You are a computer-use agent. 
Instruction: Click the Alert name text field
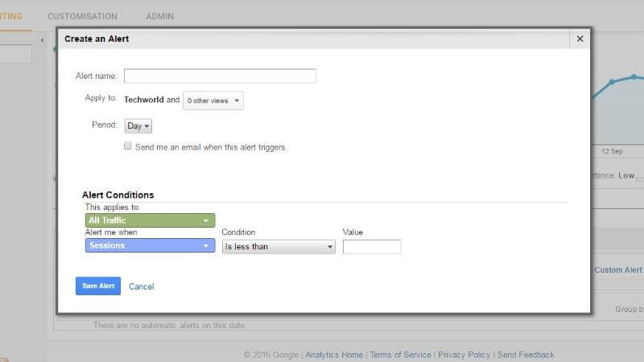click(220, 76)
